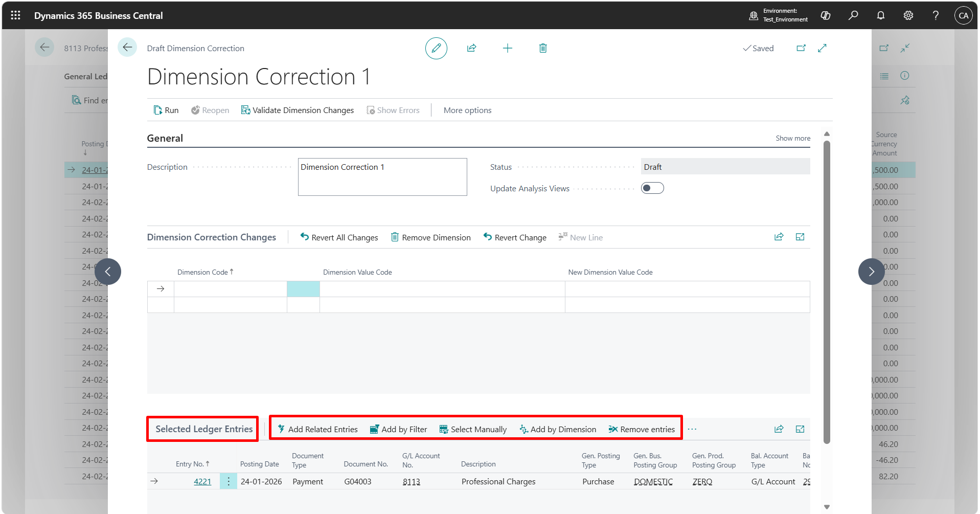The height and width of the screenshot is (514, 980).
Task: Click Remove Dimension action
Action: (431, 237)
